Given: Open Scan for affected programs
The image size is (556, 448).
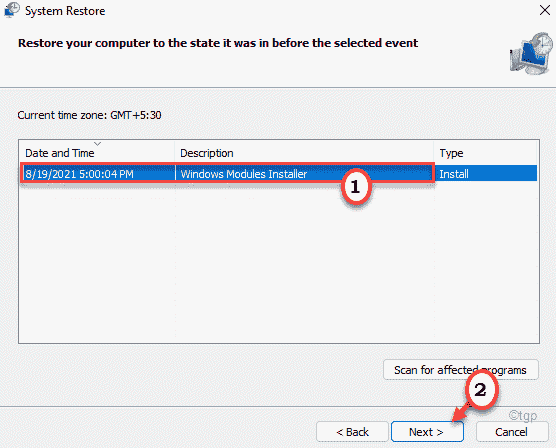Looking at the screenshot, I should (461, 370).
